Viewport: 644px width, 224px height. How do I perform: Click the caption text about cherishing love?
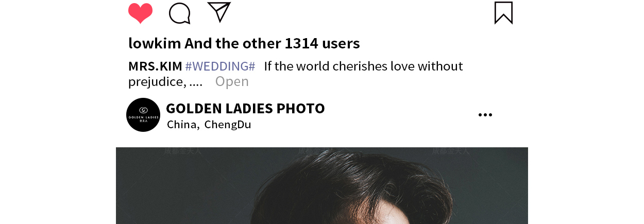(363, 66)
